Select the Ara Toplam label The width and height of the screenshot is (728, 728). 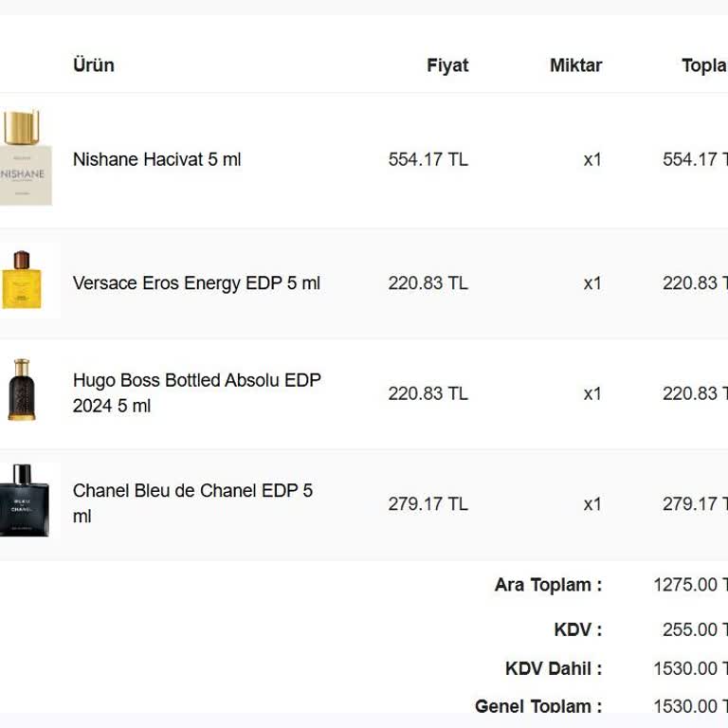click(548, 585)
